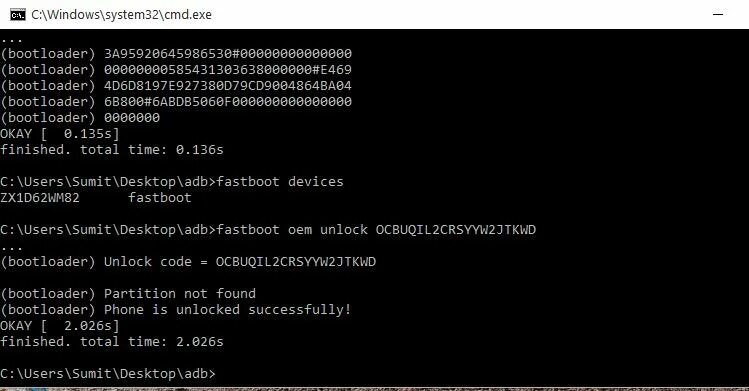Click the 'Unlock code =' output line
This screenshot has height=391, width=749.
188,262
